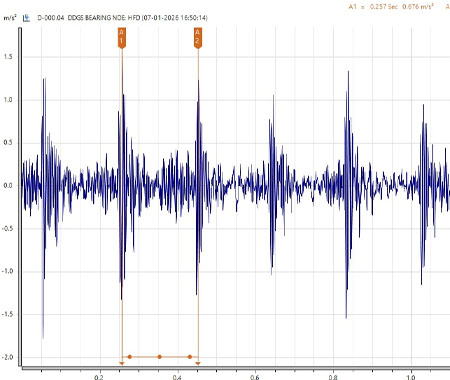Viewport: 450px width, 380px height.
Task: Select the A1 cursor marker flag
Action: pyautogui.click(x=122, y=38)
